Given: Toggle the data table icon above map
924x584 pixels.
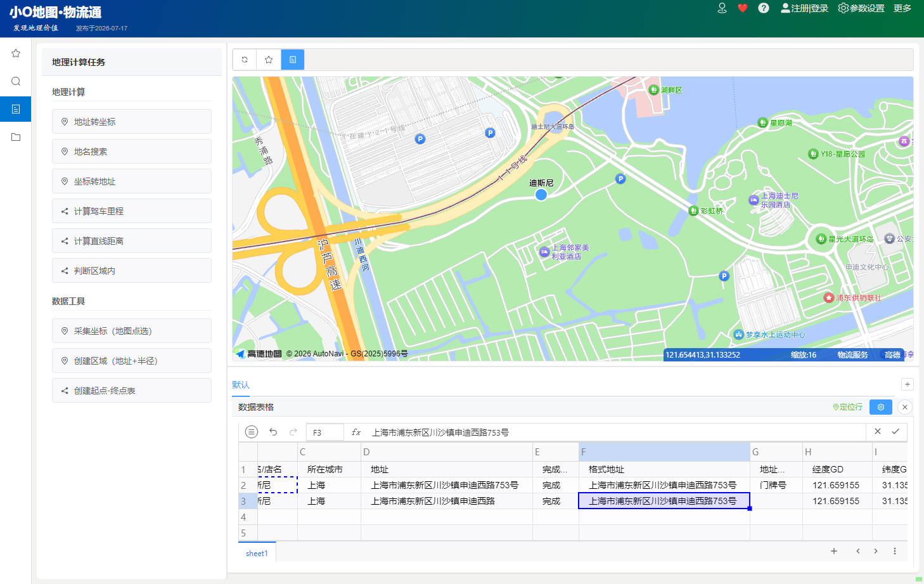Looking at the screenshot, I should click(293, 60).
